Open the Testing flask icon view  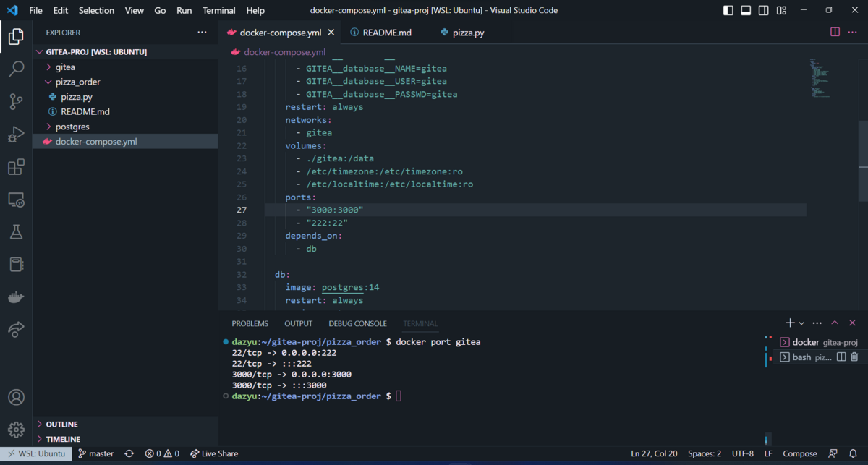click(16, 232)
